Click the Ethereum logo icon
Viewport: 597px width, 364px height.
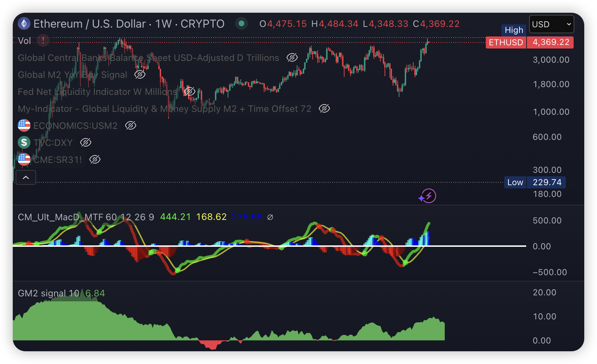(24, 24)
